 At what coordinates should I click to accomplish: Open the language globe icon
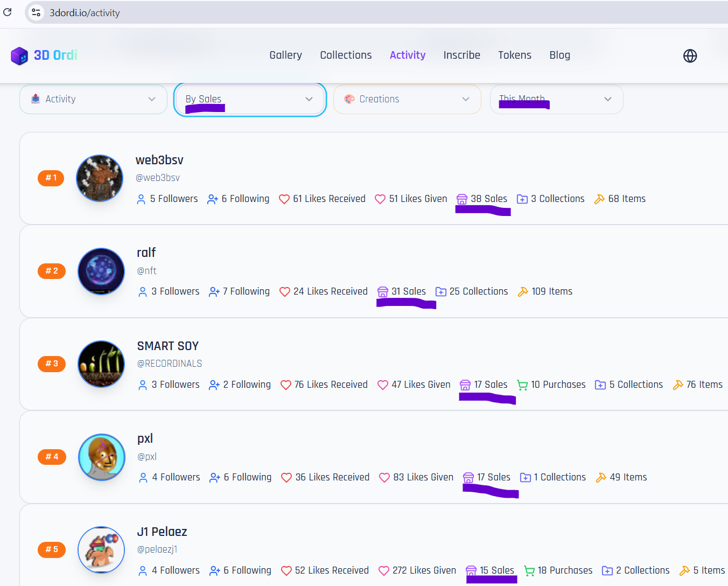click(x=690, y=55)
